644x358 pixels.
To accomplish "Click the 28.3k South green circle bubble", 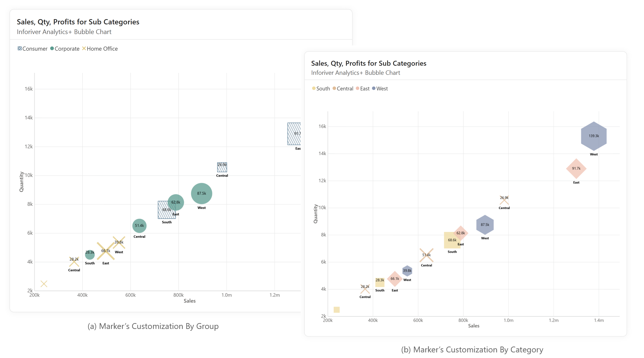I will 90,255.
